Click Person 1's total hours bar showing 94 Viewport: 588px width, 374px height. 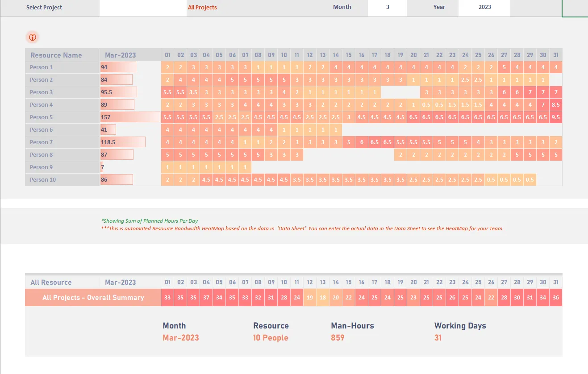118,67
